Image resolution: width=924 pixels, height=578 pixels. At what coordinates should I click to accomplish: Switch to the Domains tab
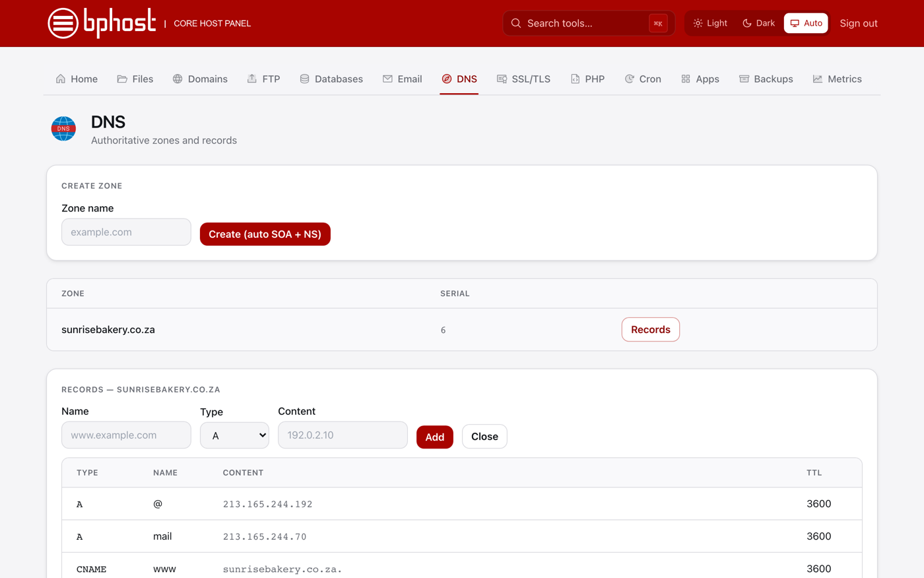pyautogui.click(x=200, y=79)
